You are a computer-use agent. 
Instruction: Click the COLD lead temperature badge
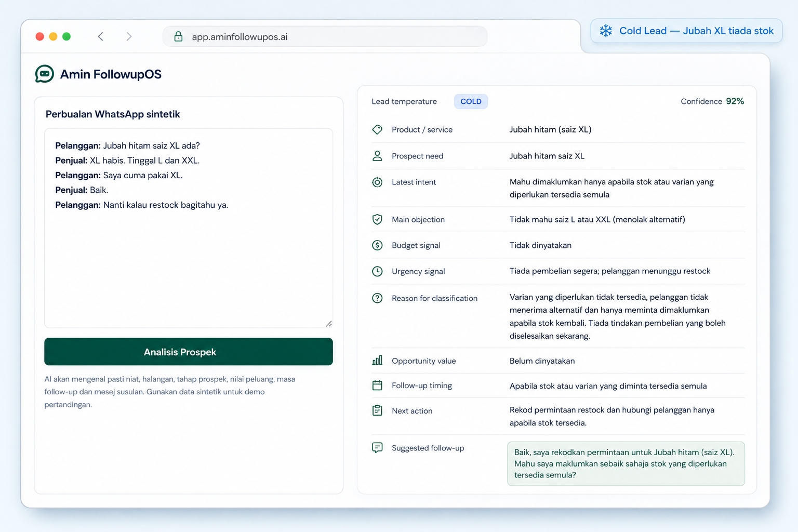(471, 101)
